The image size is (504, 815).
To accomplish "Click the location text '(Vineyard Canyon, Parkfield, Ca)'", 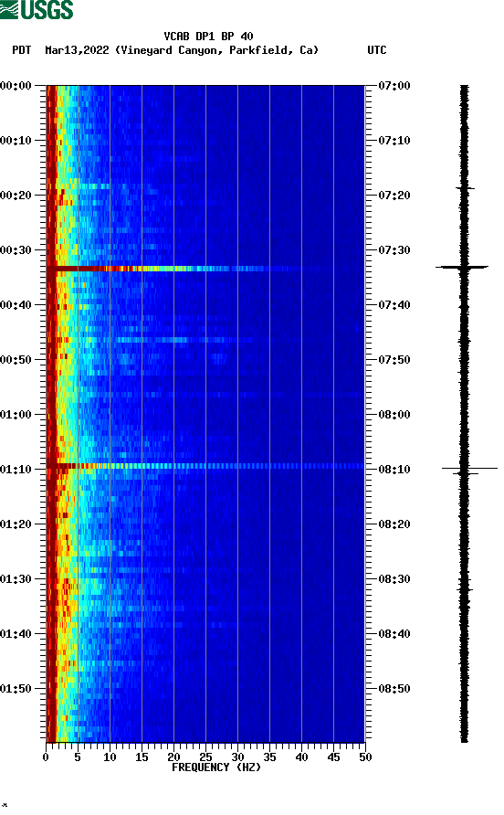I will [216, 50].
